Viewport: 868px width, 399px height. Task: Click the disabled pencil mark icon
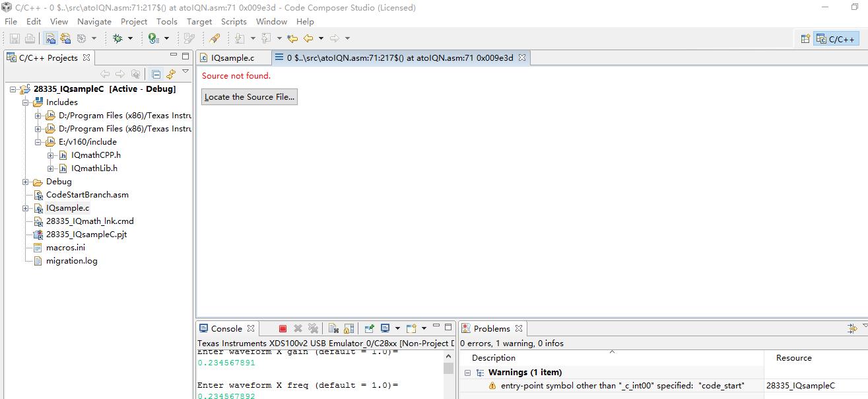[189, 38]
